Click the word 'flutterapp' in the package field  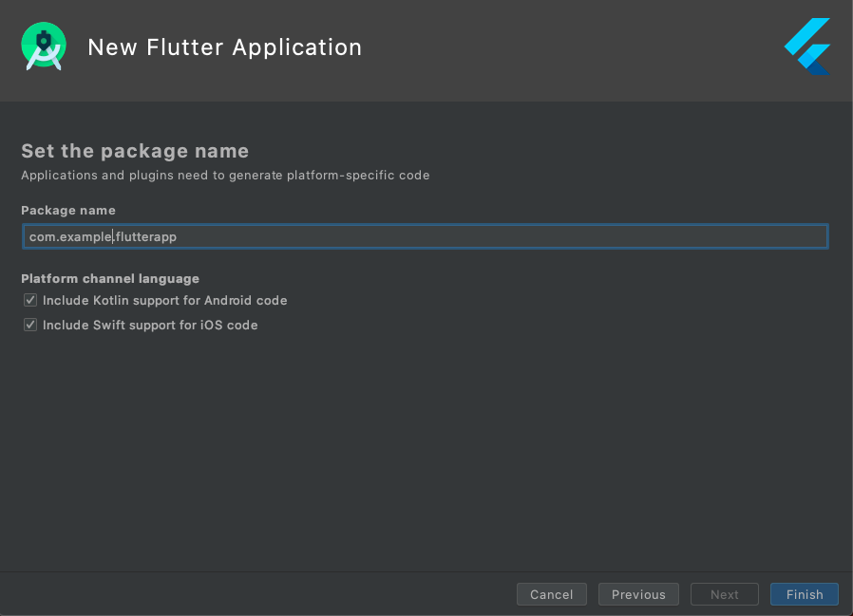146,237
